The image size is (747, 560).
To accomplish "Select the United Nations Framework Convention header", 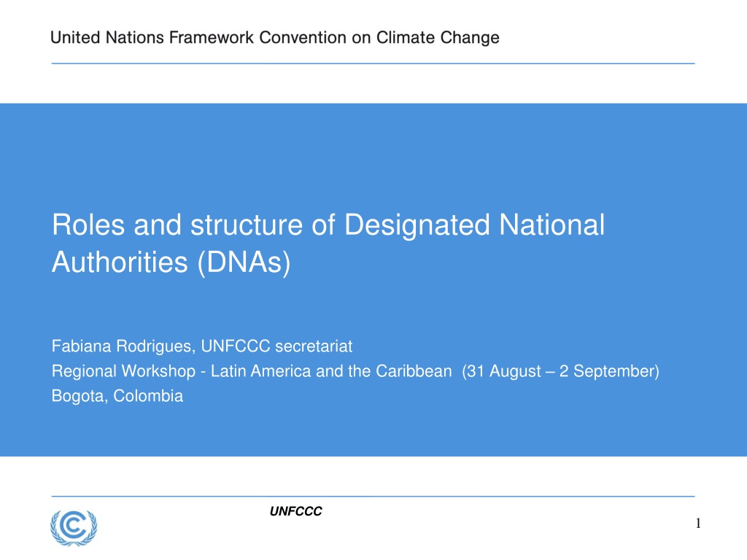I will [275, 38].
